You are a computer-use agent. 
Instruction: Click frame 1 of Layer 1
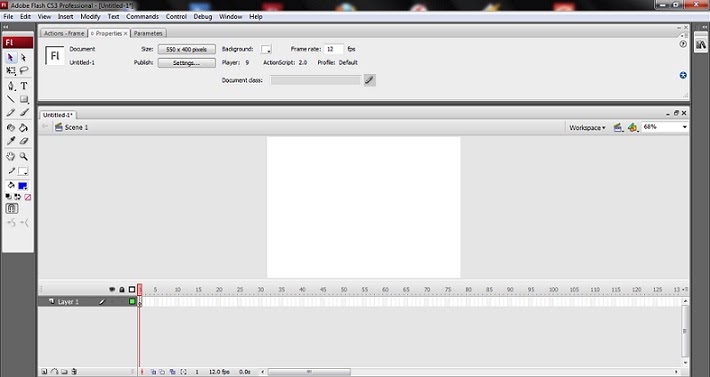[x=140, y=301]
